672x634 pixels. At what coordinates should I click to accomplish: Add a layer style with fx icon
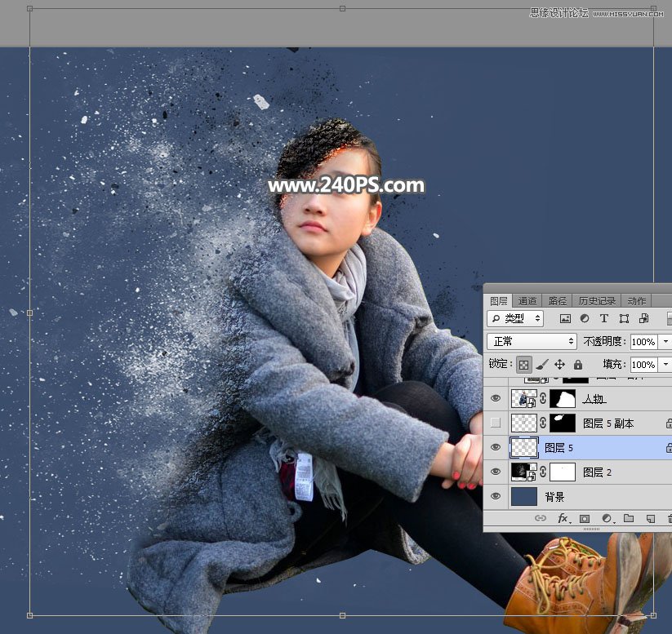tap(563, 518)
